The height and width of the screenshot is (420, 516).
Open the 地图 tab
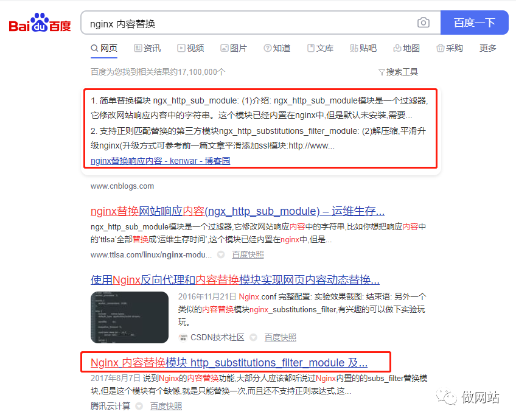(x=406, y=48)
